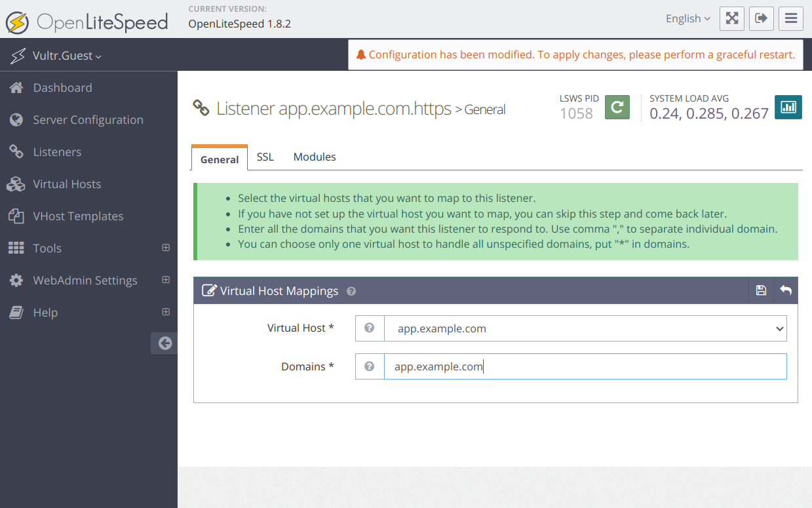
Task: Open Dashboard in the sidebar
Action: pyautogui.click(x=63, y=88)
